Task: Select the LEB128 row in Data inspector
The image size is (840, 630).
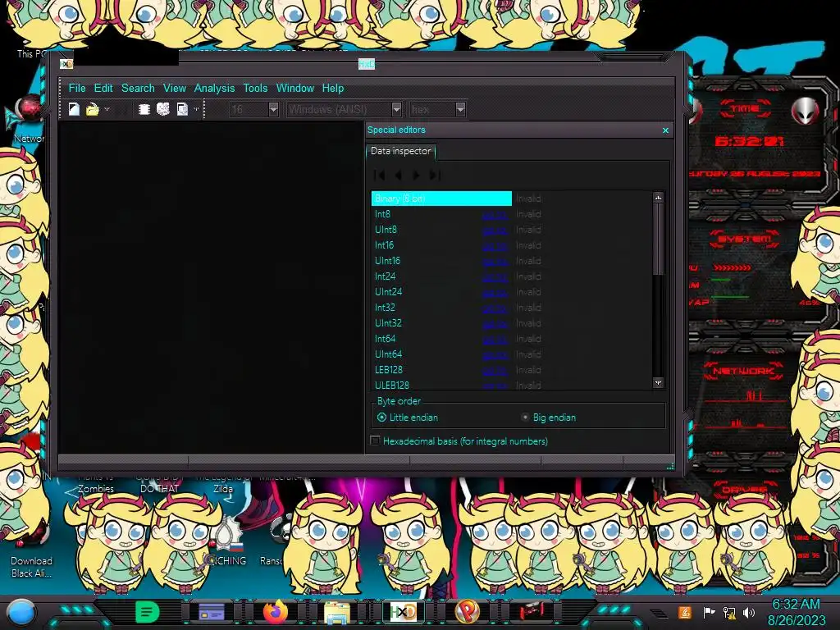Action: click(511, 370)
